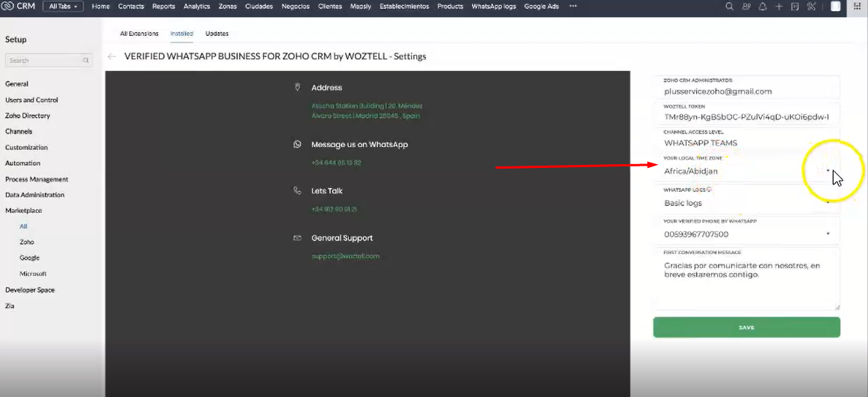Open the notifications bell icon
The height and width of the screenshot is (397, 868).
tap(763, 7)
